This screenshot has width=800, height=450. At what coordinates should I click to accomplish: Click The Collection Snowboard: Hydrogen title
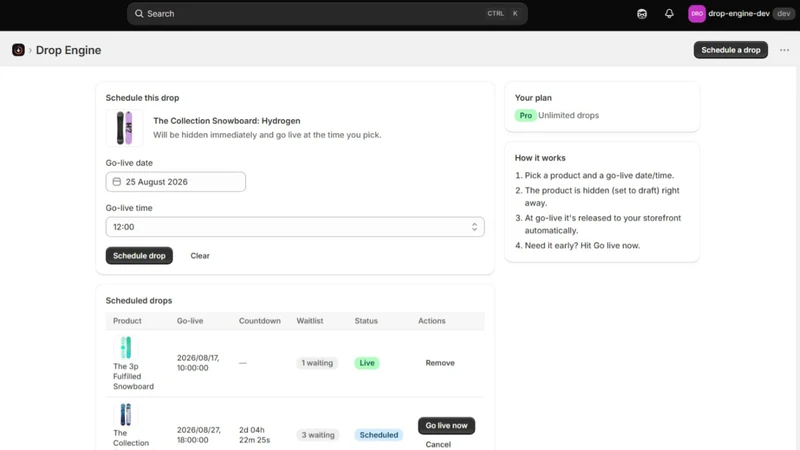coord(227,121)
